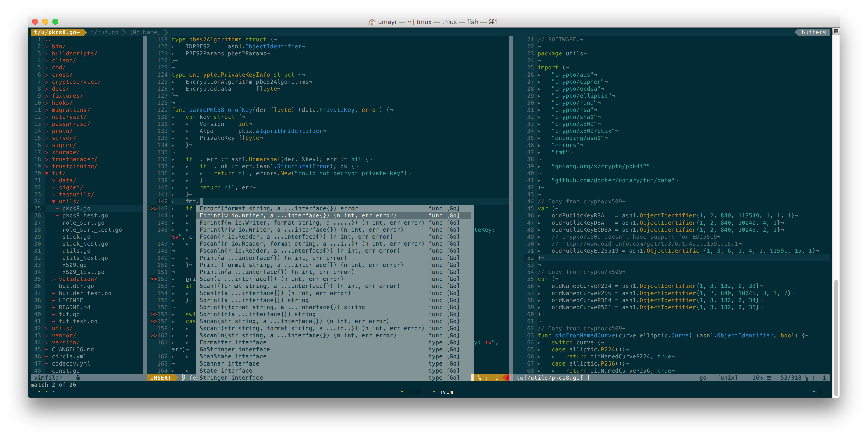Screen dimensions: 868x438
Task: Select the parent directory '..' entry
Action: pos(48,40)
